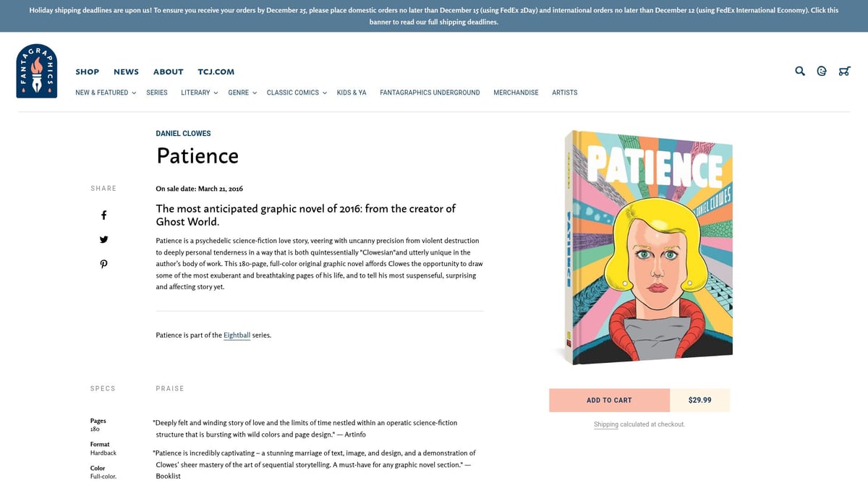Image resolution: width=868 pixels, height=488 pixels.
Task: Click the ADD TO CART button
Action: [x=609, y=400]
